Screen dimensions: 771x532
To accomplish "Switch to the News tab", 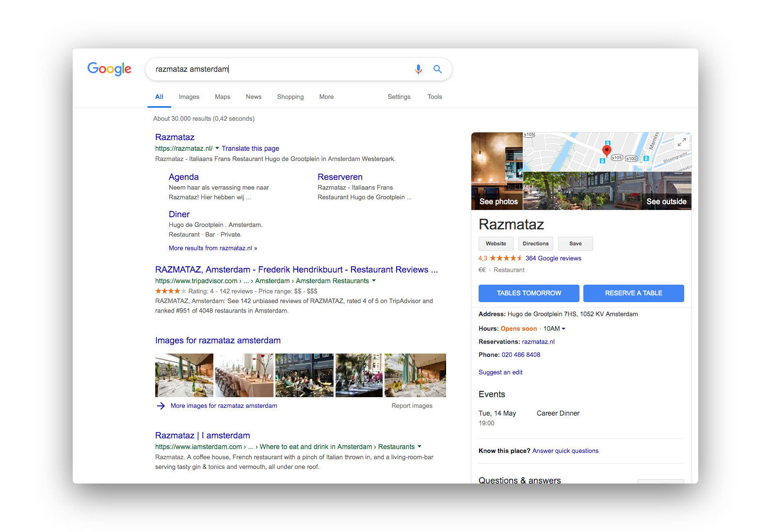I will [x=254, y=97].
